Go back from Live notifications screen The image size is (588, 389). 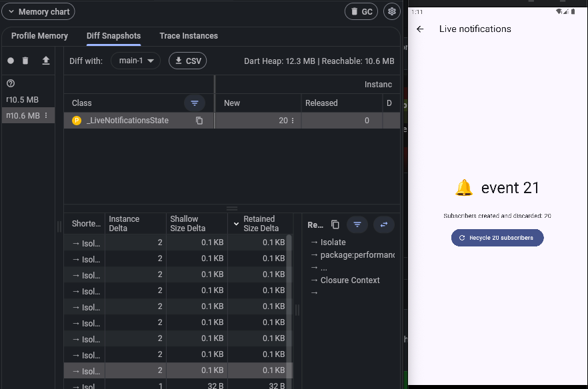click(420, 29)
